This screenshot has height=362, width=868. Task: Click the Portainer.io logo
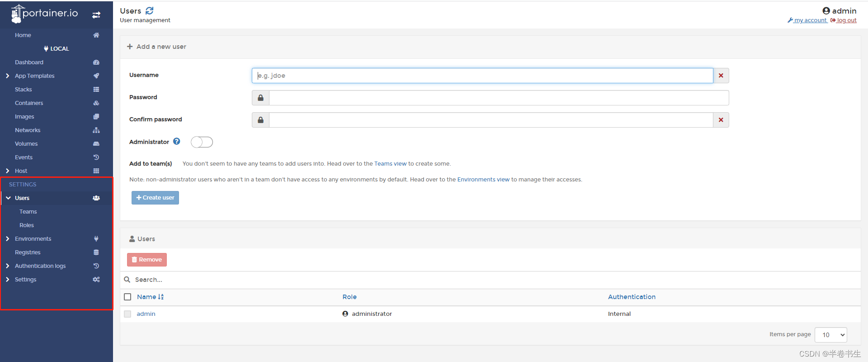(x=44, y=14)
